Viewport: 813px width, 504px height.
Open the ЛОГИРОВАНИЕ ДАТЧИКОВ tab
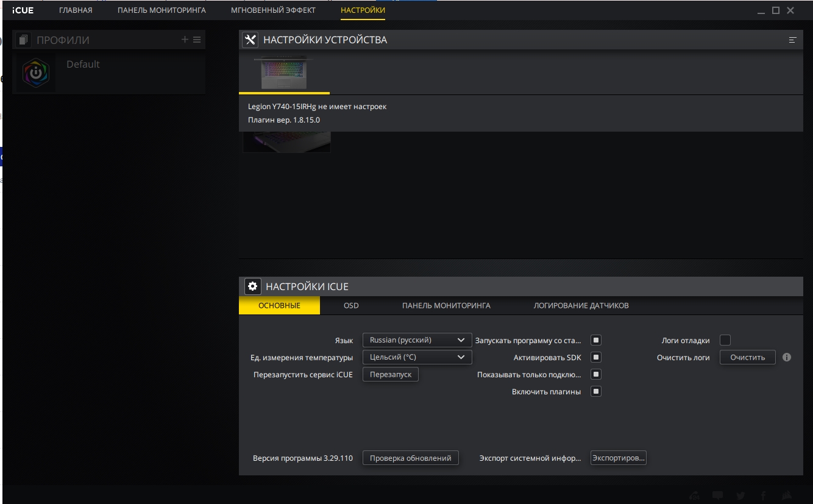[x=581, y=305]
